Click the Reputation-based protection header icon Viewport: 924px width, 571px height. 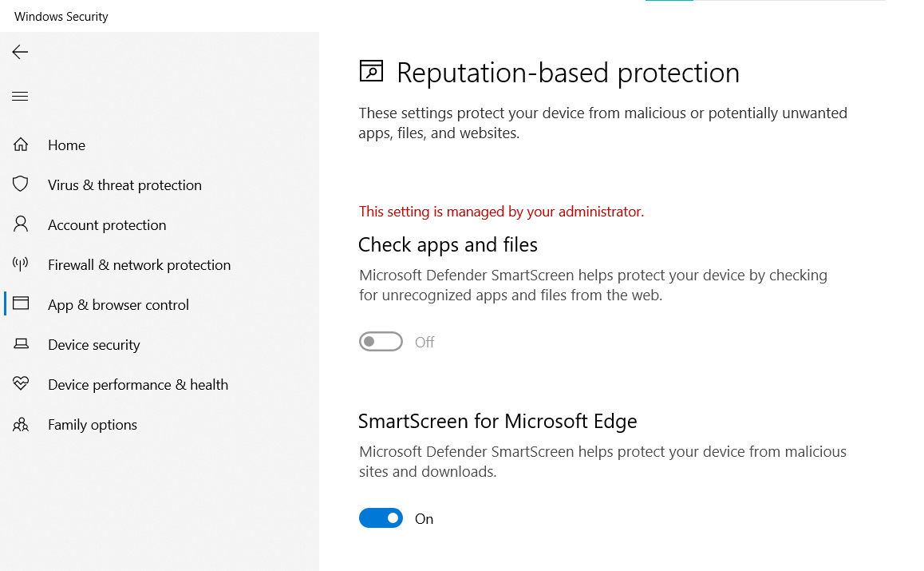[371, 72]
